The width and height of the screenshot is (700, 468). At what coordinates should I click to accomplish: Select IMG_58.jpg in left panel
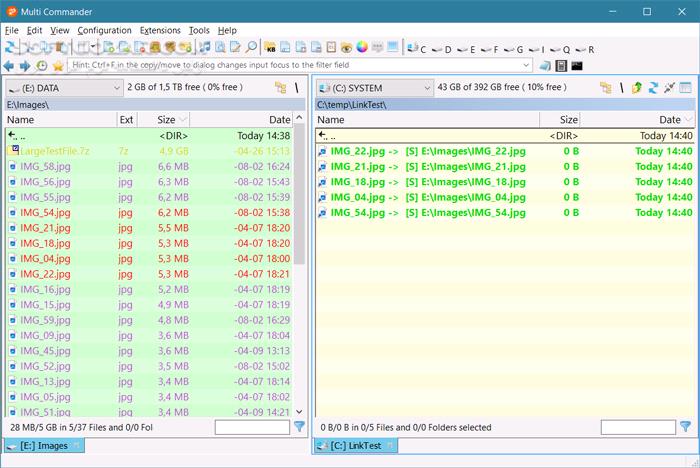(x=149, y=167)
